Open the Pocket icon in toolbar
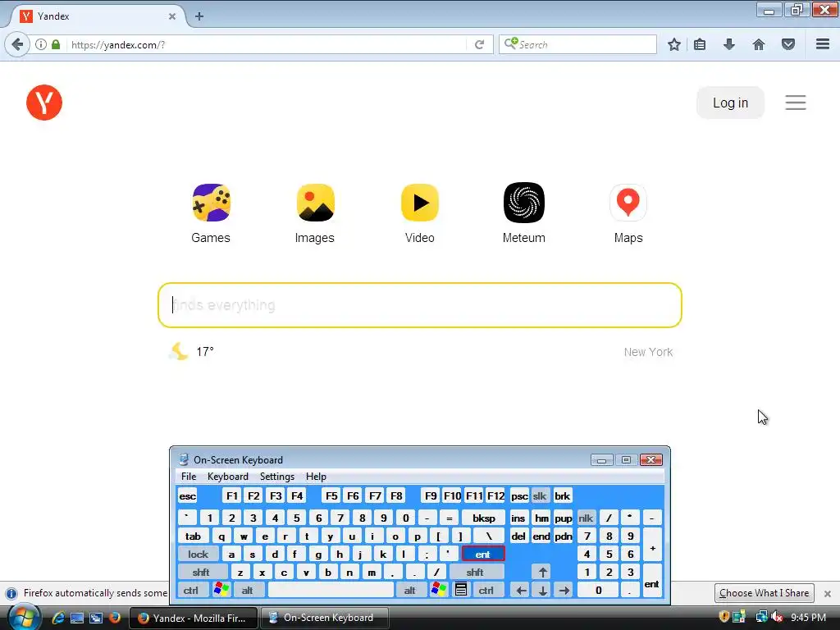Image resolution: width=840 pixels, height=630 pixels. point(788,44)
